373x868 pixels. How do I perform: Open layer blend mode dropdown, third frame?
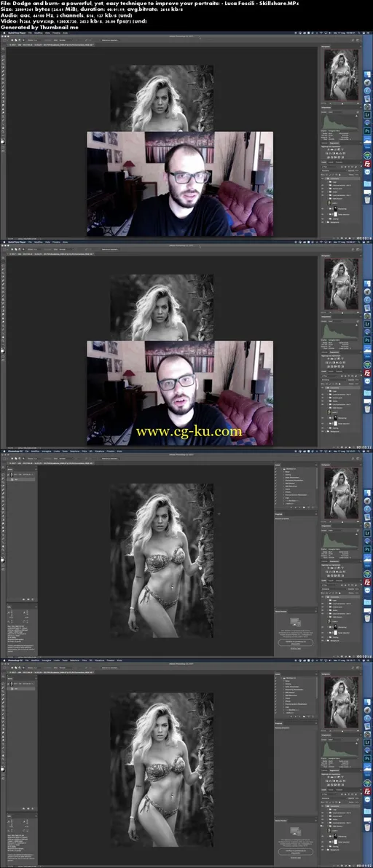tap(334, 589)
